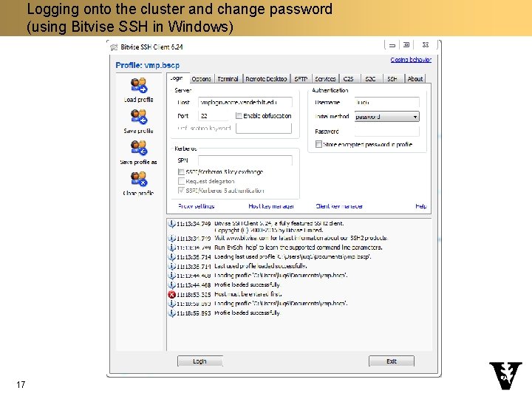Check SSPI/Kerberos 5 key exchange

pos(182,172)
